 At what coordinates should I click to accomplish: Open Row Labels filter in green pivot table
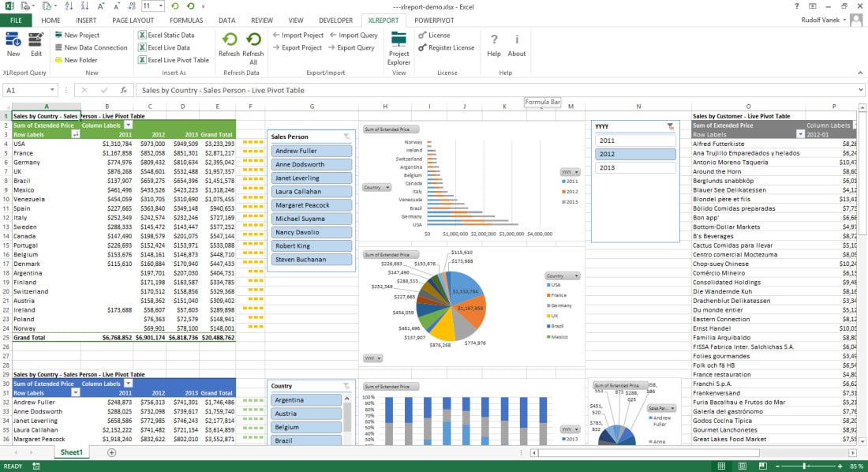point(75,135)
